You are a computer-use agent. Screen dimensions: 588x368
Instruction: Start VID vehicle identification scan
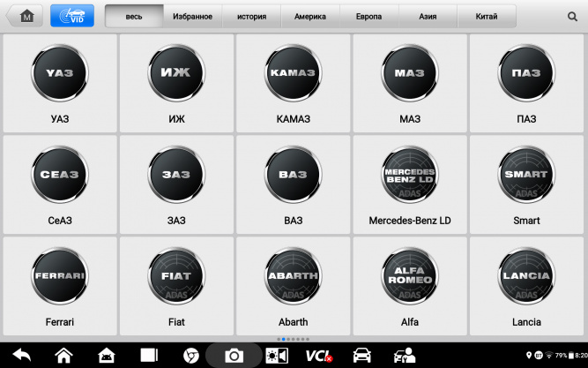(x=72, y=16)
